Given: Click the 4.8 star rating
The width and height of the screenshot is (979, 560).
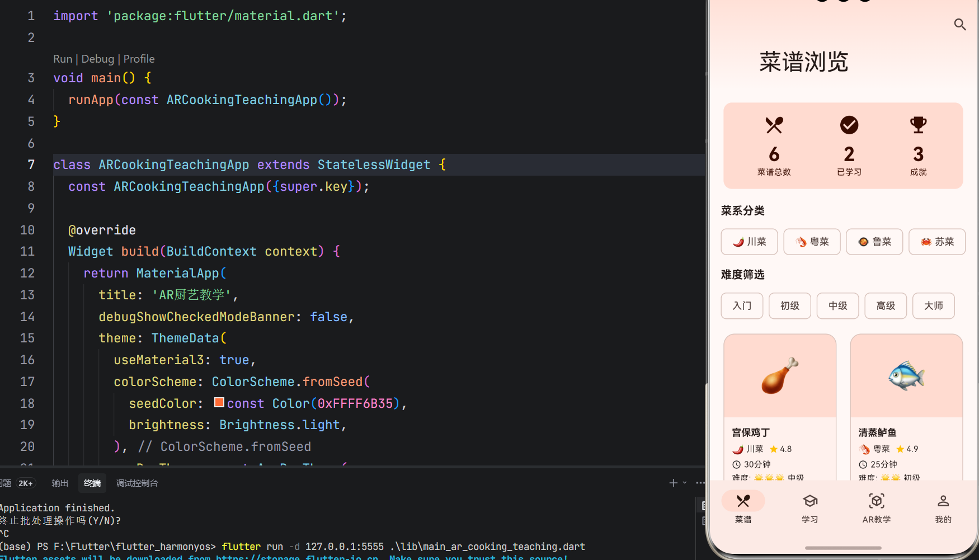Looking at the screenshot, I should tap(781, 449).
